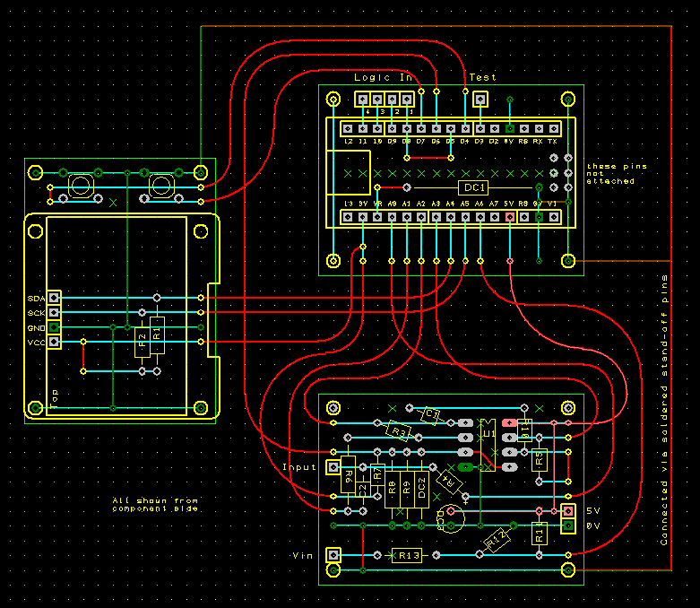Click the Input square pad

333,467
